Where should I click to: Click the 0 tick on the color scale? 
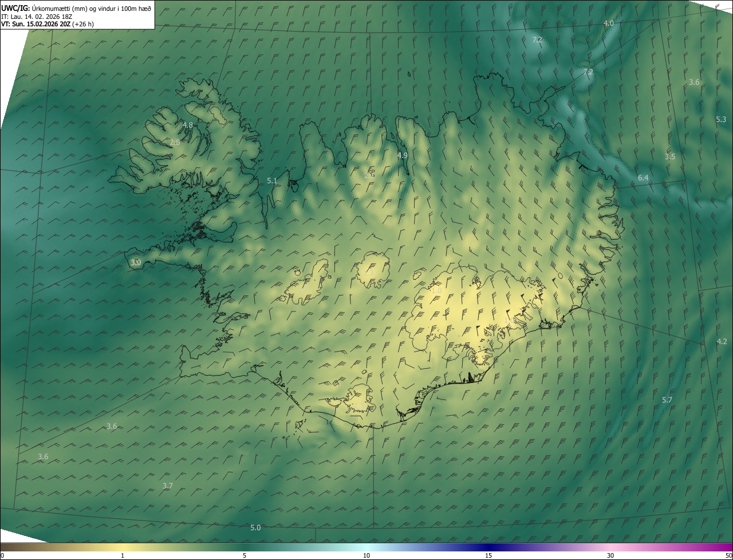pos(2,556)
